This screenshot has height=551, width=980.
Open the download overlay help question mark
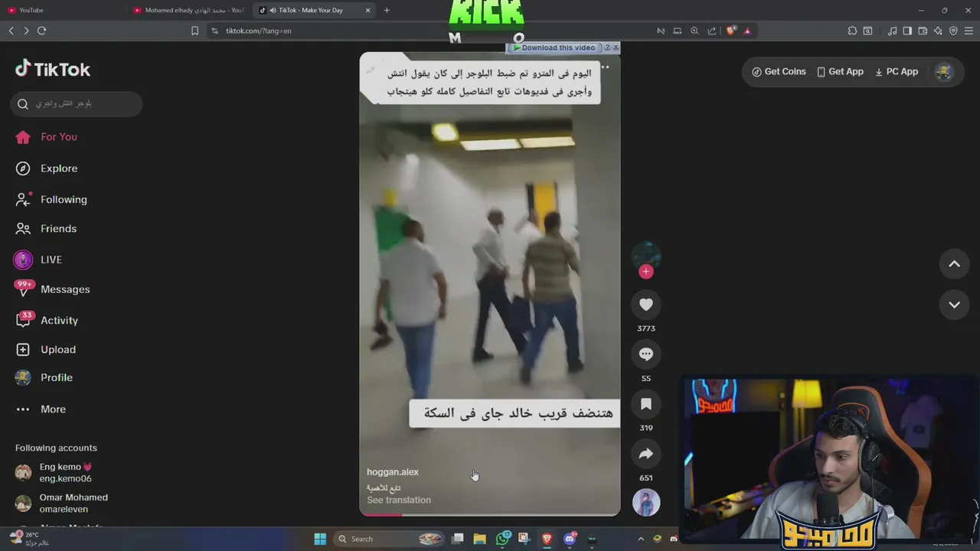pos(607,47)
